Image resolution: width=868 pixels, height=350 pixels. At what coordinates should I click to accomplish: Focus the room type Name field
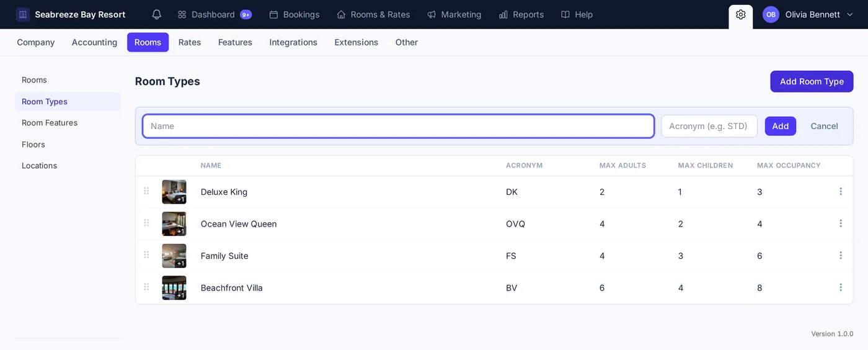coord(398,126)
